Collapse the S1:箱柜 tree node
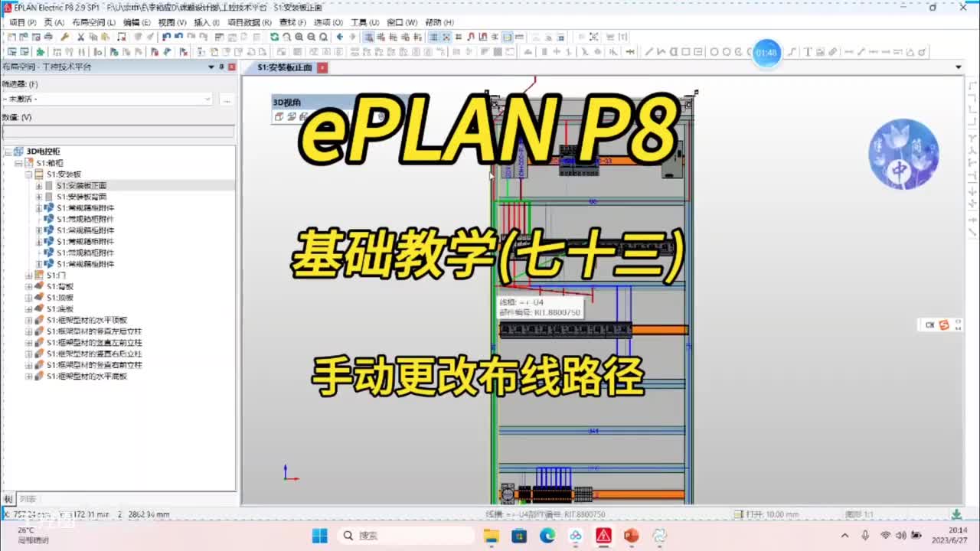Screen dimensions: 980x551 pyautogui.click(x=18, y=163)
